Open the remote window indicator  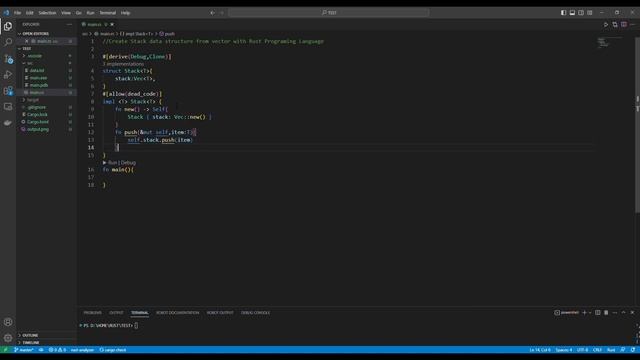[5, 350]
